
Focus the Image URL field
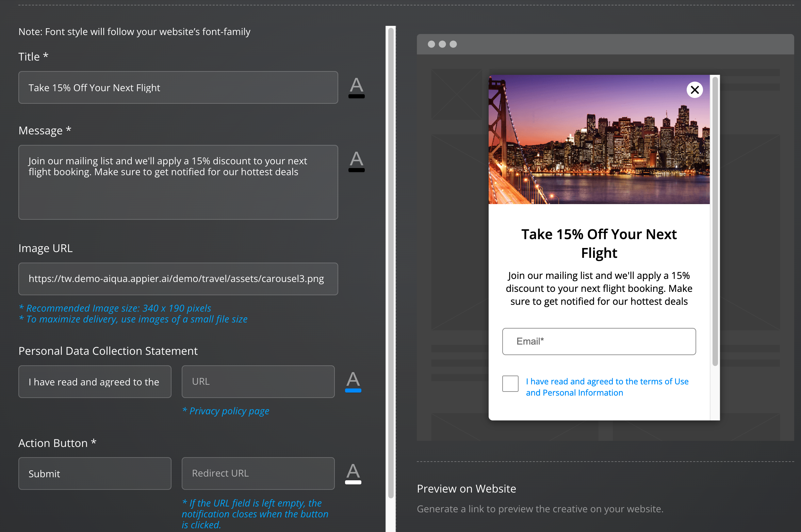click(x=178, y=279)
